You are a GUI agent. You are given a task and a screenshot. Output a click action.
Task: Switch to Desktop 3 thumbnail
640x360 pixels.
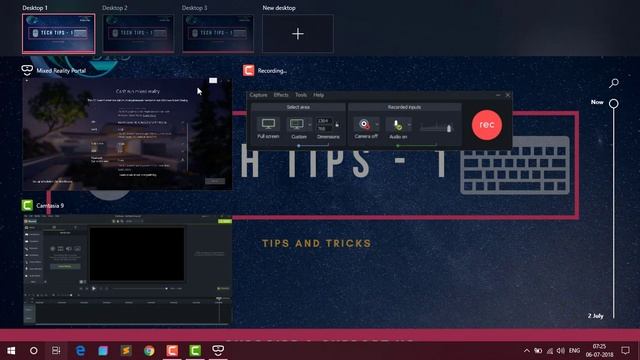point(218,33)
